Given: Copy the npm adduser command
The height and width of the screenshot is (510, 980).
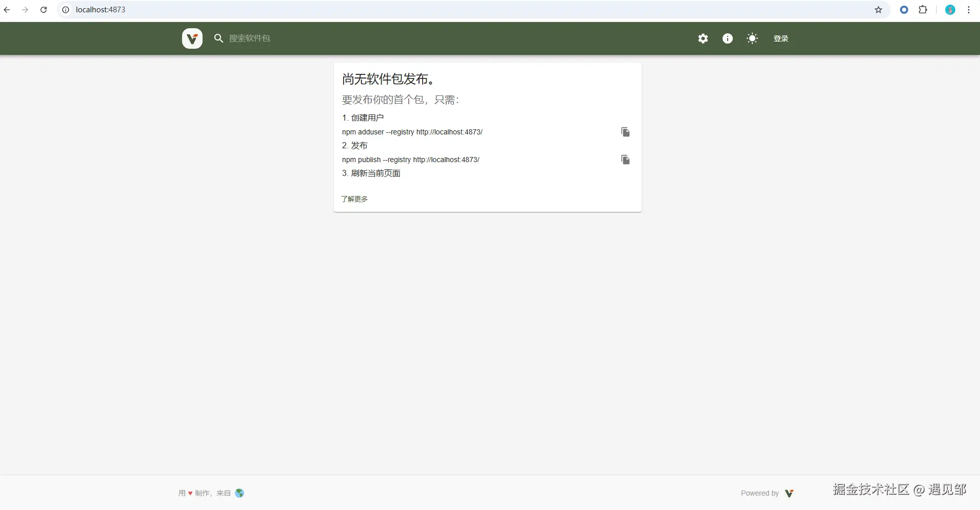Looking at the screenshot, I should [625, 132].
